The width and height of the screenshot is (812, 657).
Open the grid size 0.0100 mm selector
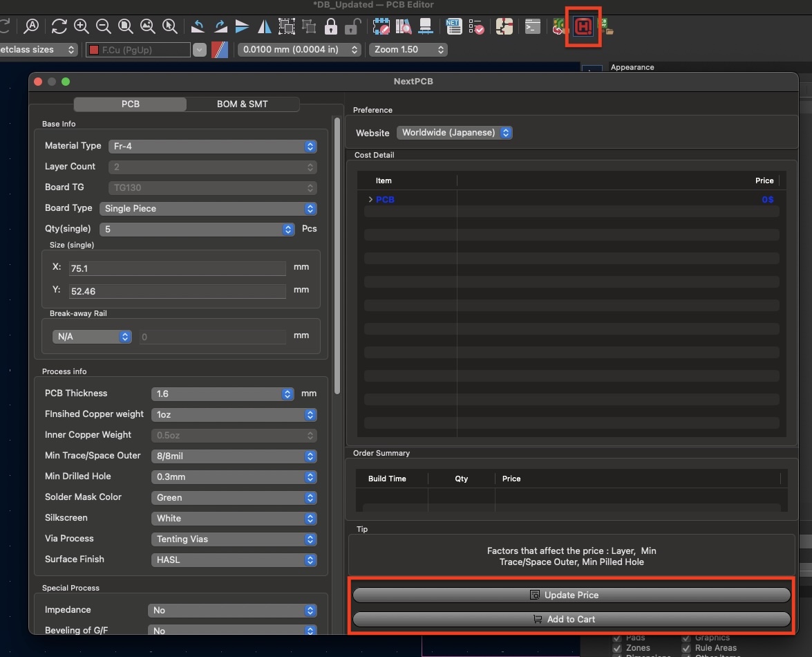click(x=299, y=50)
